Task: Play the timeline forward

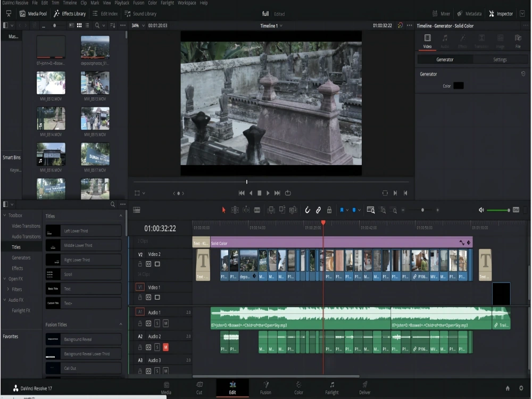Action: point(268,193)
